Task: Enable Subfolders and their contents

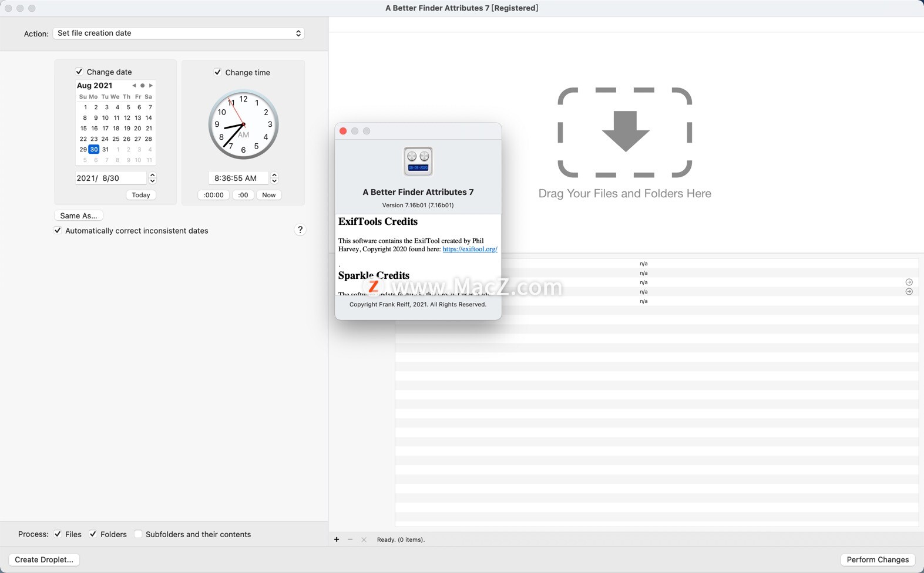Action: coord(138,534)
